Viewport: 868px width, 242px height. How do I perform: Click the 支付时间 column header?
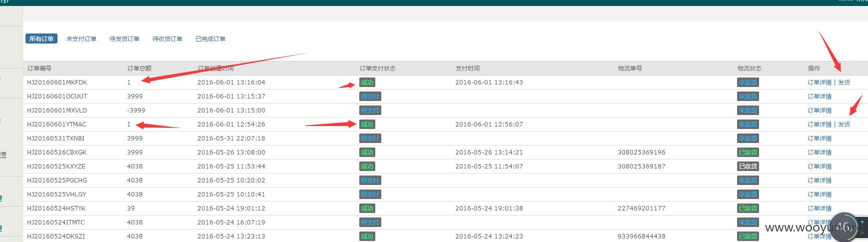click(x=468, y=68)
